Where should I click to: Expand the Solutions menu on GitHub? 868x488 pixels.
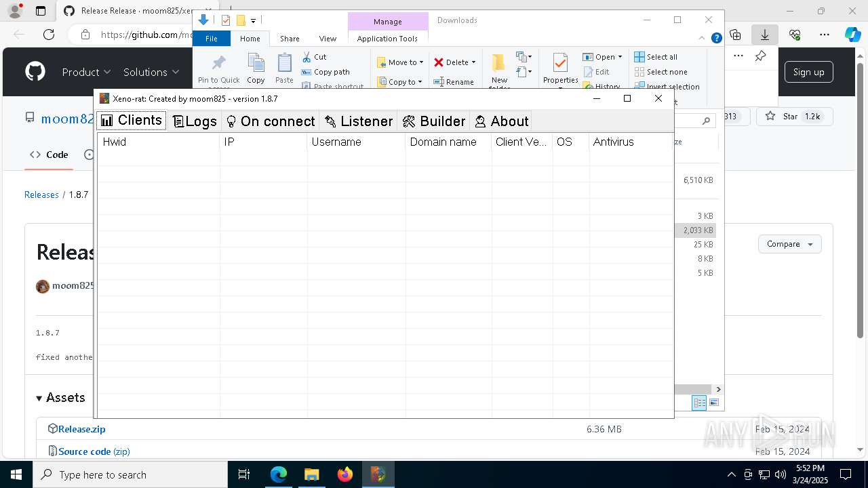pos(151,72)
